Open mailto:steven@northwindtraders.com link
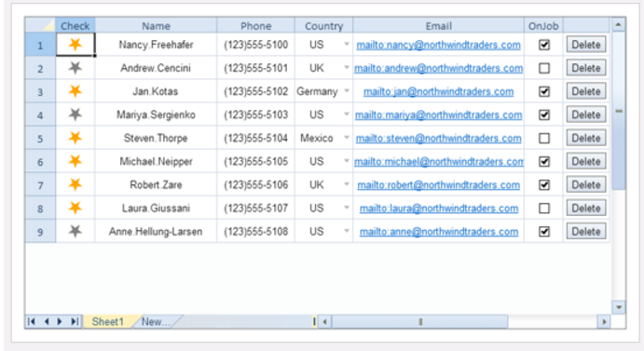This screenshot has width=644, height=351. (x=438, y=139)
